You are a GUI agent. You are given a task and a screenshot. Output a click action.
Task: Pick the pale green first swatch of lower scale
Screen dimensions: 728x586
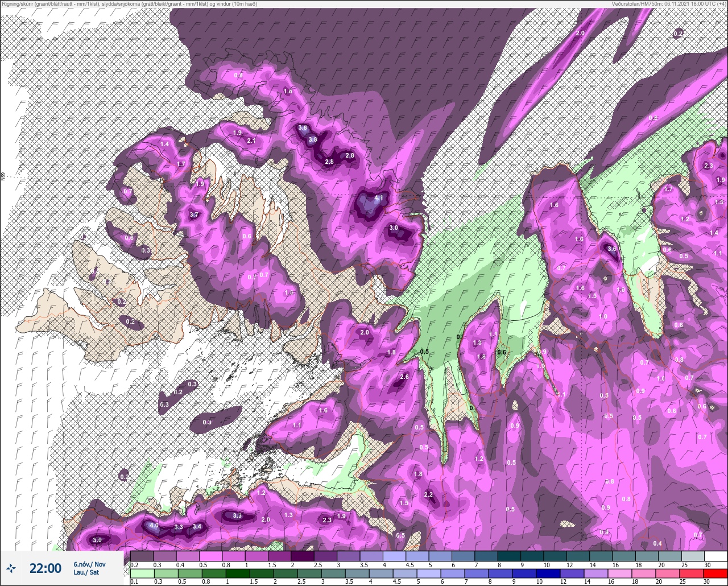(142, 573)
